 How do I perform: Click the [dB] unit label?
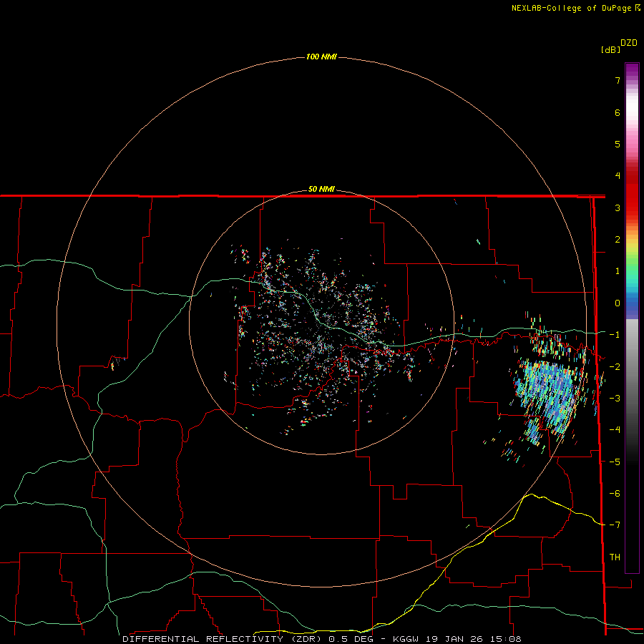[x=610, y=49]
